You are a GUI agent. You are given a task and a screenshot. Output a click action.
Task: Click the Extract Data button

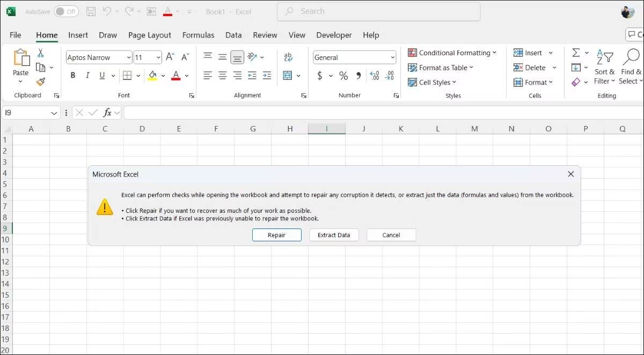pos(334,235)
